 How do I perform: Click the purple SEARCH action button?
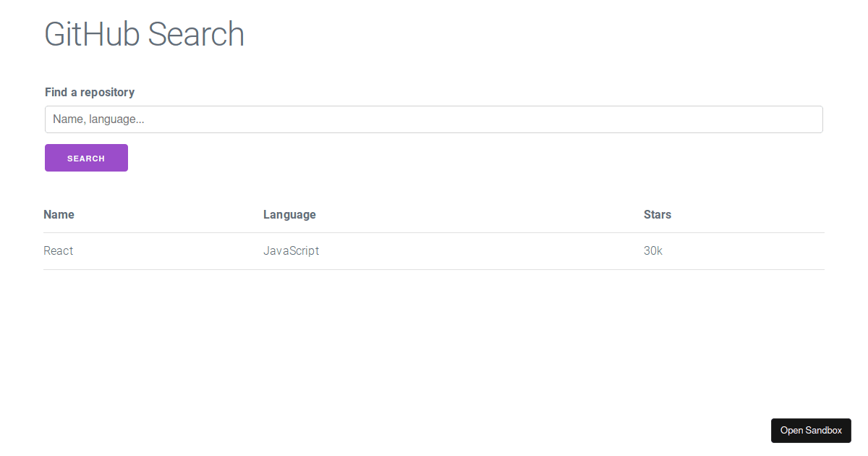[86, 158]
